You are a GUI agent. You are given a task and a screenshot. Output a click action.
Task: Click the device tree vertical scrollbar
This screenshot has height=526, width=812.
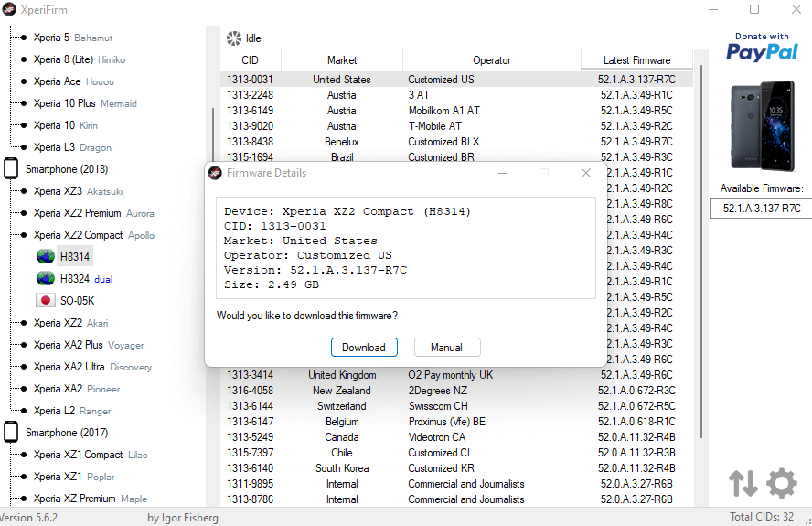coord(213,134)
